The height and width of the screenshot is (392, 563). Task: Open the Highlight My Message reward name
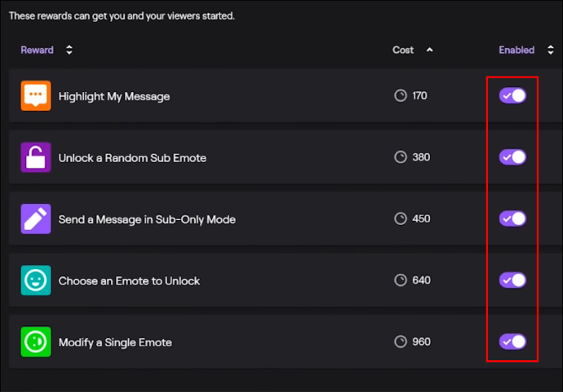pos(114,96)
